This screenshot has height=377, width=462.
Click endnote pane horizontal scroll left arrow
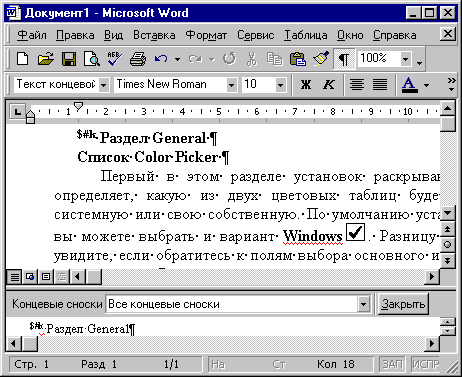tap(14, 344)
